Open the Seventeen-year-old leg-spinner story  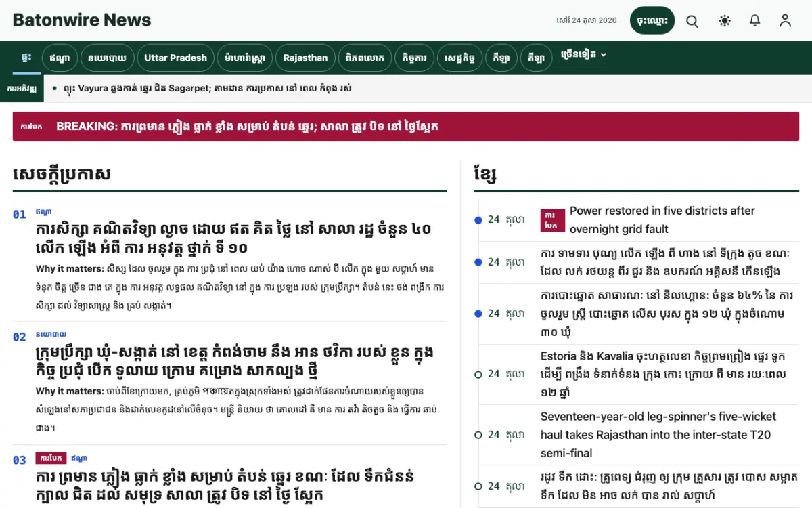pos(658,435)
